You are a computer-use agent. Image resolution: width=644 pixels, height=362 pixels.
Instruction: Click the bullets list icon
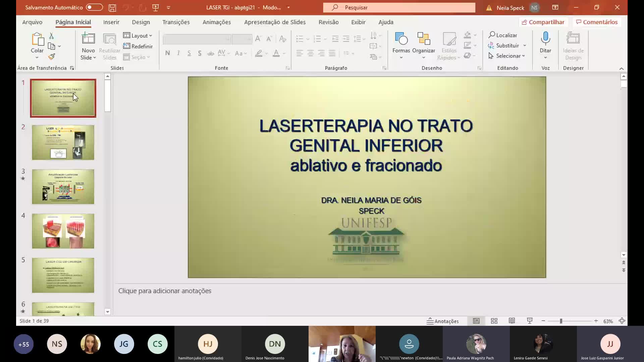(300, 39)
